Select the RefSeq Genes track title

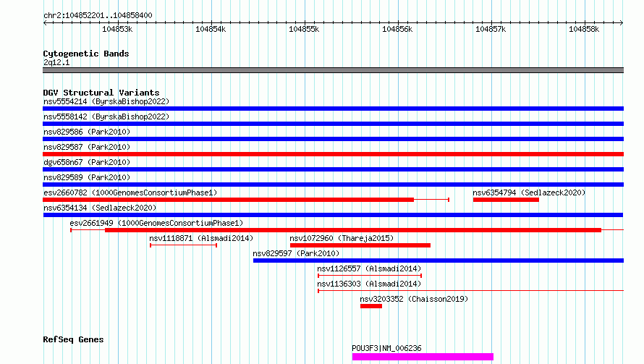click(x=74, y=339)
